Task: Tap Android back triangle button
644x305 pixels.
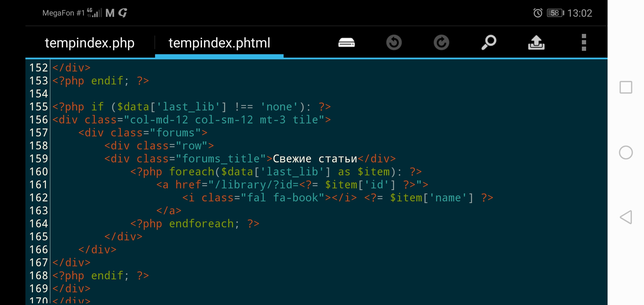Action: (x=626, y=217)
